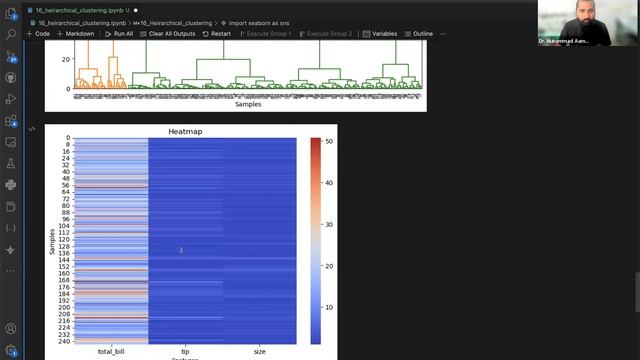This screenshot has height=360, width=640.
Task: Click the size axis label on heatmap
Action: tap(260, 351)
